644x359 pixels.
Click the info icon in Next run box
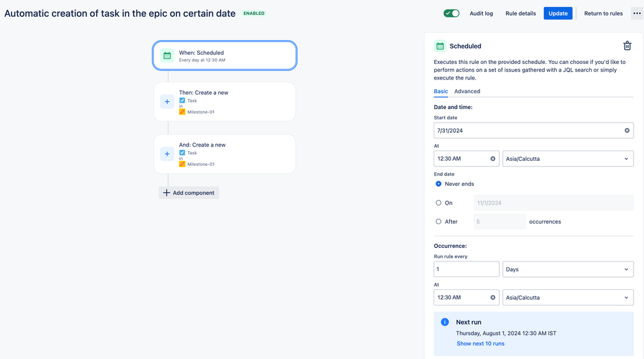click(445, 322)
